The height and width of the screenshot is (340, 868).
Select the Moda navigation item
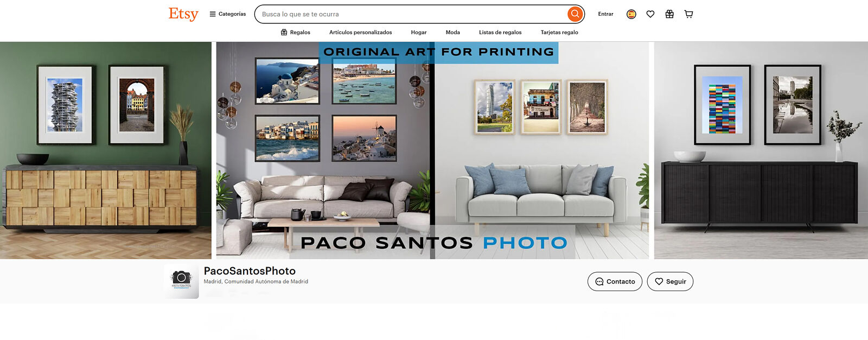[x=452, y=33]
